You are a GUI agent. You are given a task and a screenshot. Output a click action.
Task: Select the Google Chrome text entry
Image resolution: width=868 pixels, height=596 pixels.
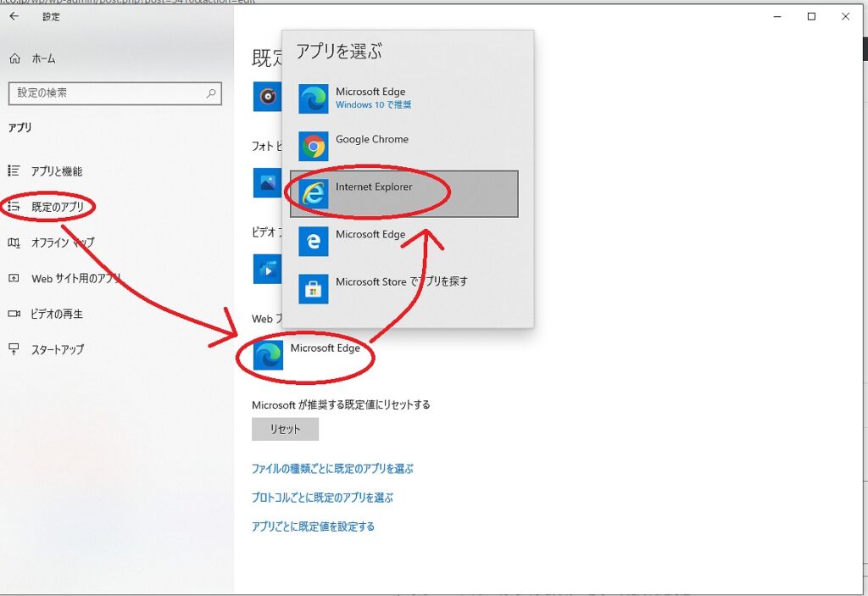pos(372,140)
